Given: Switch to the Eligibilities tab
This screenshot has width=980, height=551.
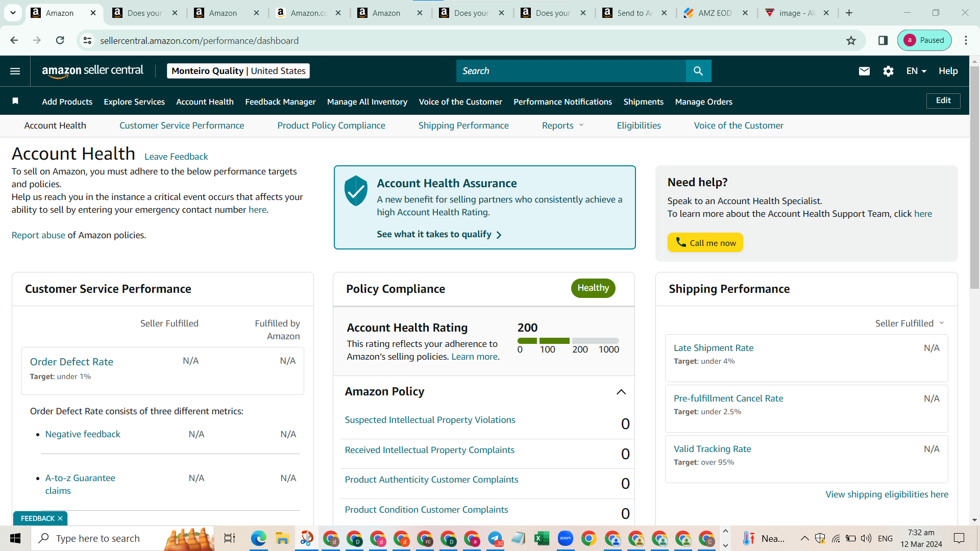Looking at the screenshot, I should (x=639, y=126).
